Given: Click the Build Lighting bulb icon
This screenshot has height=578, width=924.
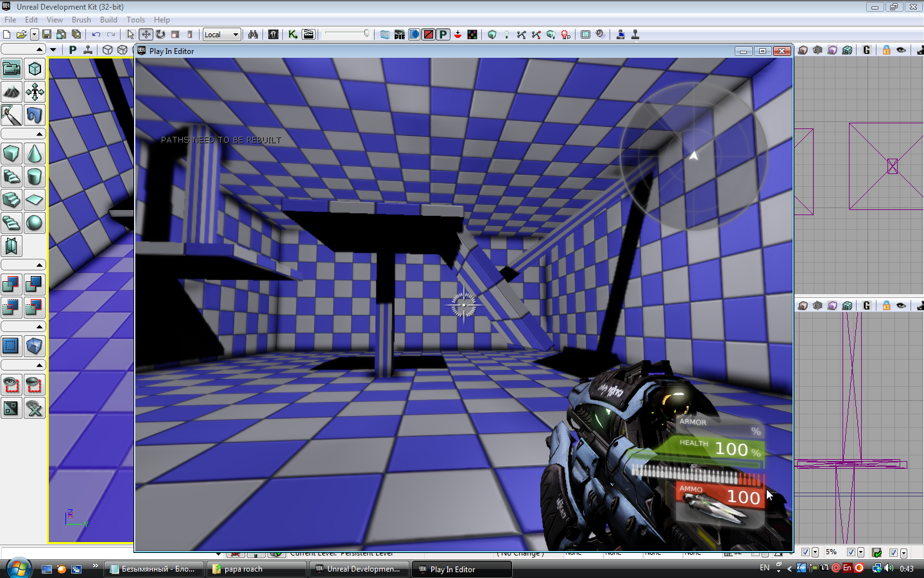Looking at the screenshot, I should tap(506, 35).
